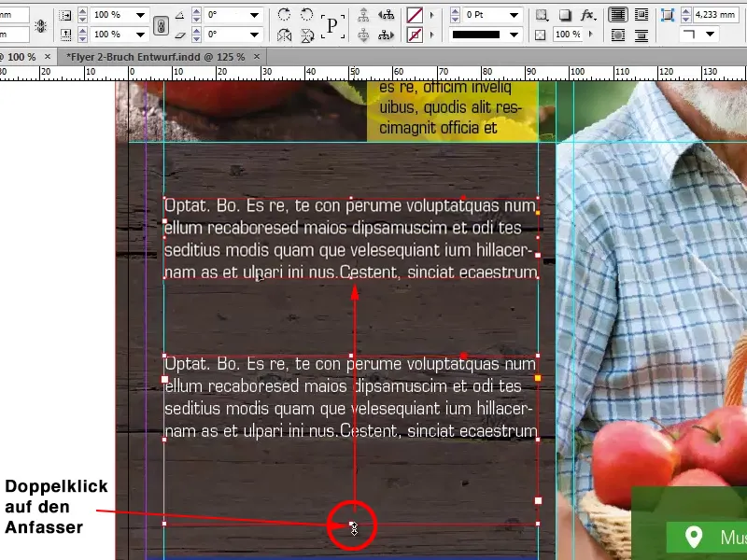
Task: Open the opacity slider arrow
Action: pyautogui.click(x=591, y=35)
